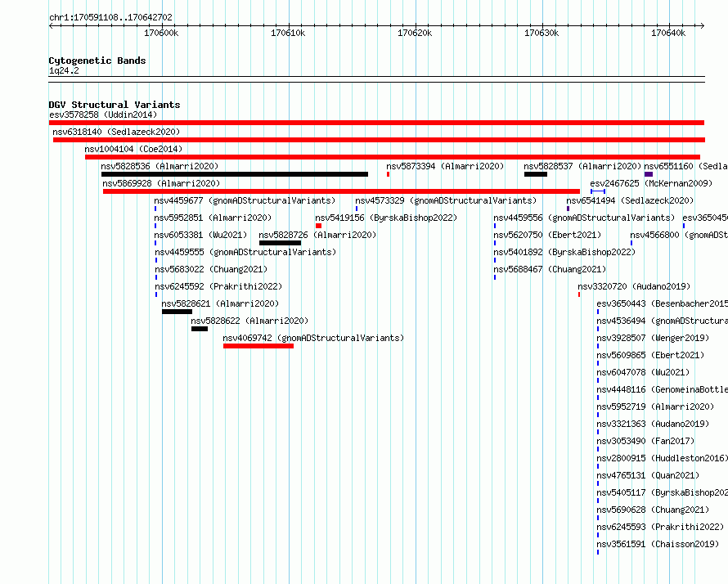Viewport: 728px width, 584px height.
Task: Select the 1q24.2 cytogenetic band label
Action: (64, 70)
